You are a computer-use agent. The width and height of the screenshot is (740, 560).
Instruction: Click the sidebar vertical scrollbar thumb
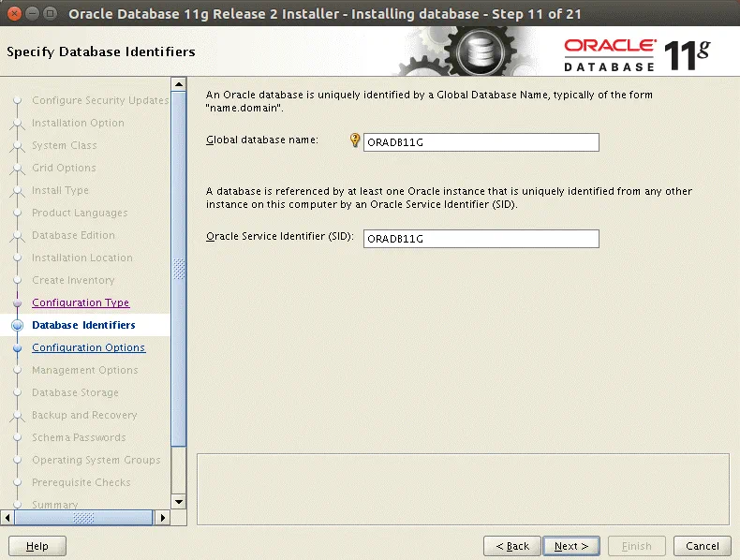tap(179, 269)
